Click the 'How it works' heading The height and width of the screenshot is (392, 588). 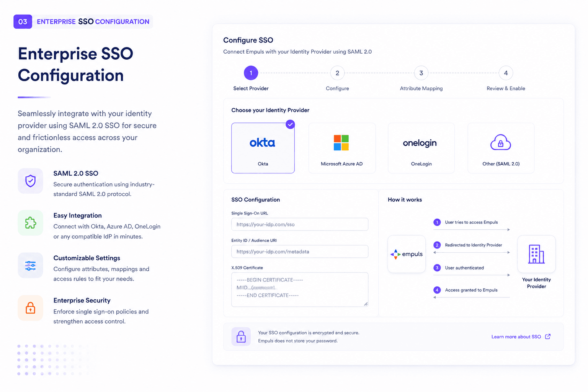coord(405,200)
